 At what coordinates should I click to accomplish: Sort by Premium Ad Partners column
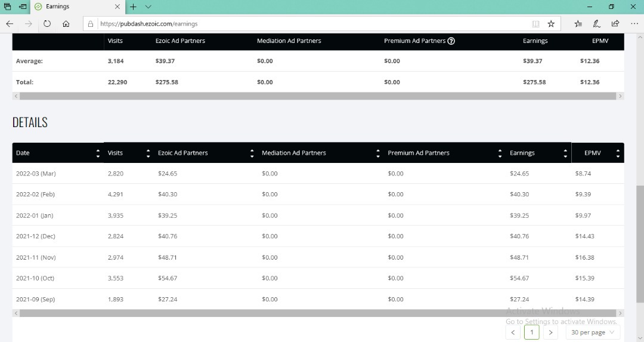(500, 153)
